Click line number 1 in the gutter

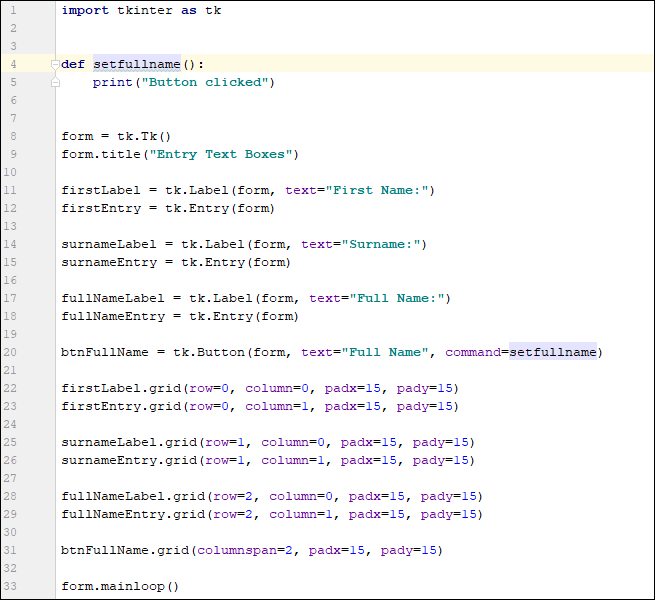[13, 10]
